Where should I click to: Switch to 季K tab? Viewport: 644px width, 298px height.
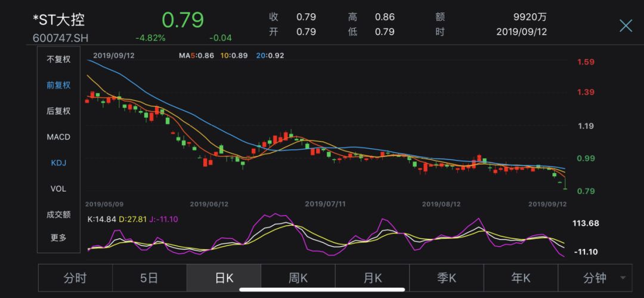coord(447,278)
